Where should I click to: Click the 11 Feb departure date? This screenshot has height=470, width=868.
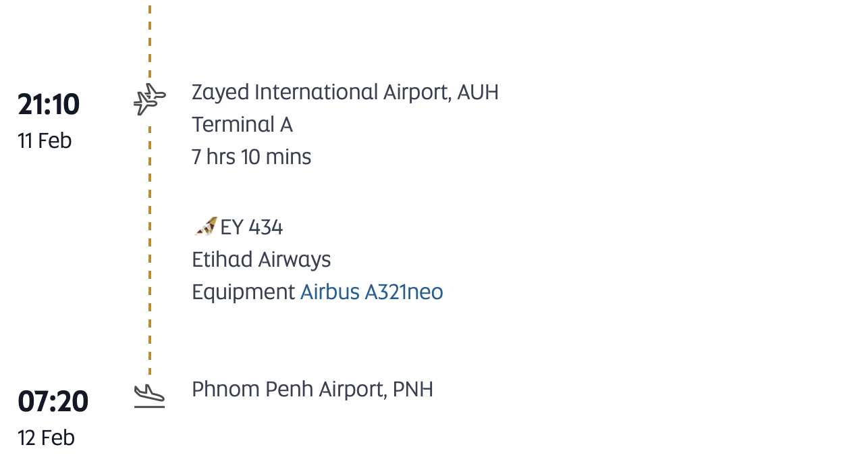coord(45,140)
